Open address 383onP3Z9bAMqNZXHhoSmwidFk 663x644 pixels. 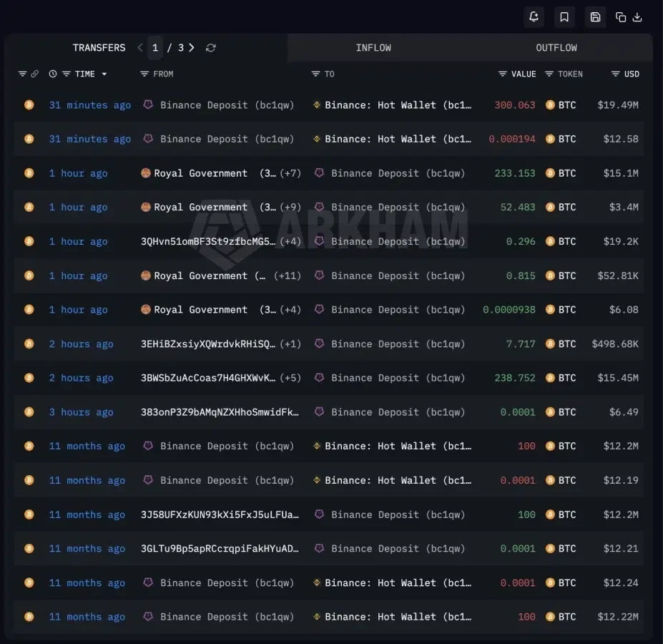click(220, 412)
